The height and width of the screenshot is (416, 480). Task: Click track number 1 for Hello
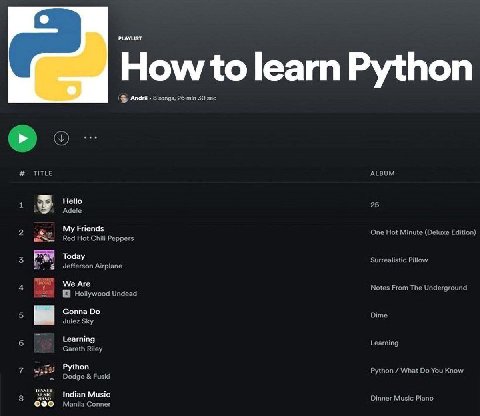pos(21,205)
